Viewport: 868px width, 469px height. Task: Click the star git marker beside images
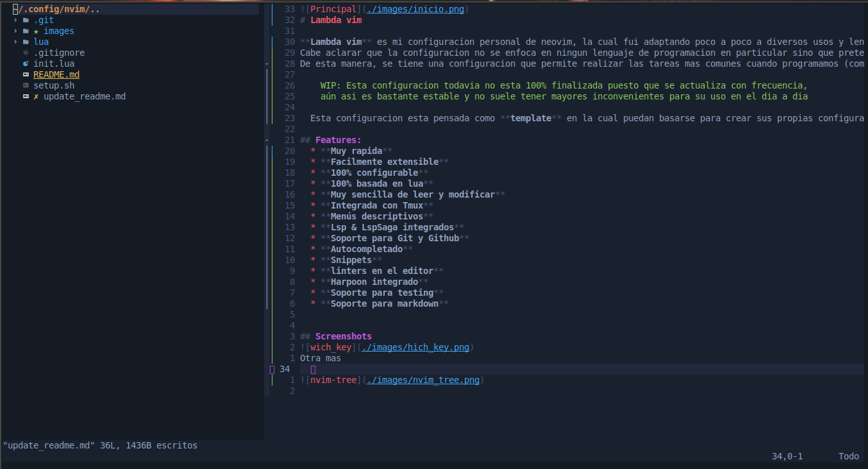coord(37,31)
